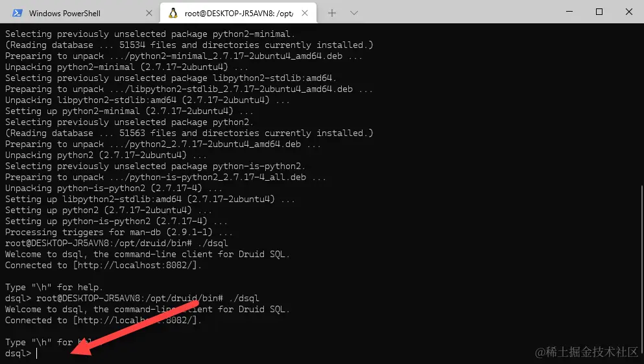This screenshot has height=364, width=644.
Task: Click the '51563 files and directories' line
Action: (189, 133)
